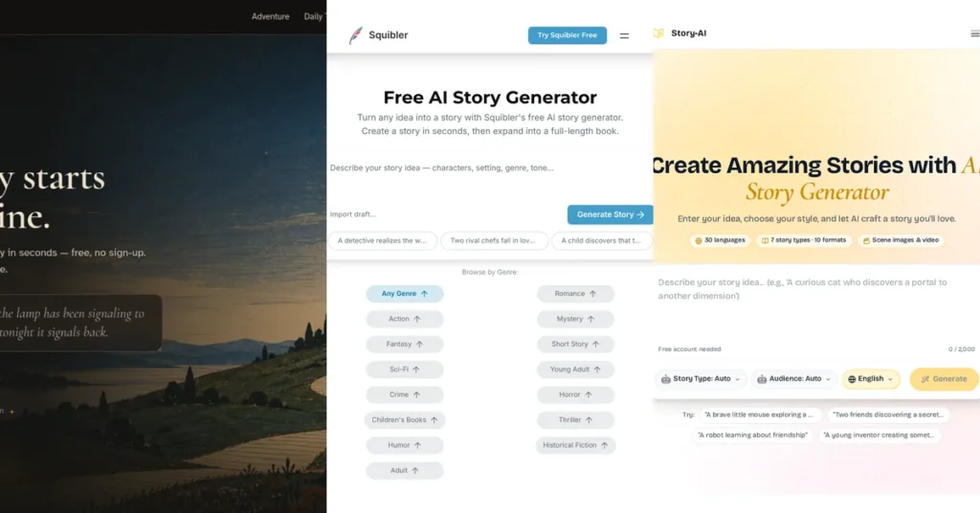
Task: Click the Story-AI book logo icon
Action: click(x=658, y=33)
